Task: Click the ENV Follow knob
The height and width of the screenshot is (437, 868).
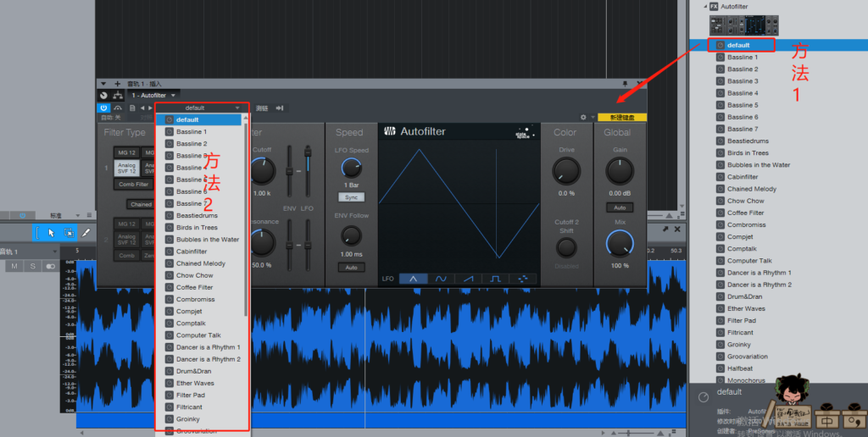Action: [x=350, y=236]
